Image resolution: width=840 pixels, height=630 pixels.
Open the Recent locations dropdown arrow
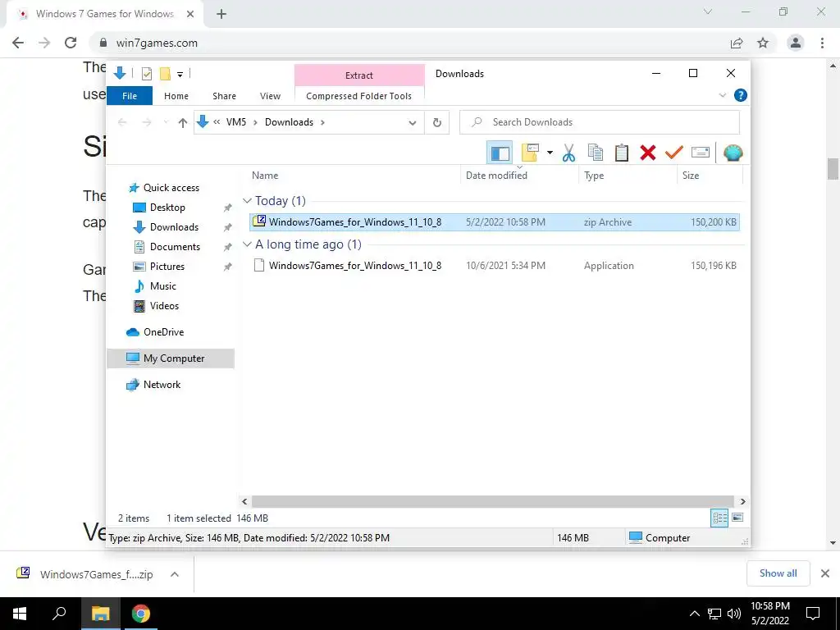point(166,123)
